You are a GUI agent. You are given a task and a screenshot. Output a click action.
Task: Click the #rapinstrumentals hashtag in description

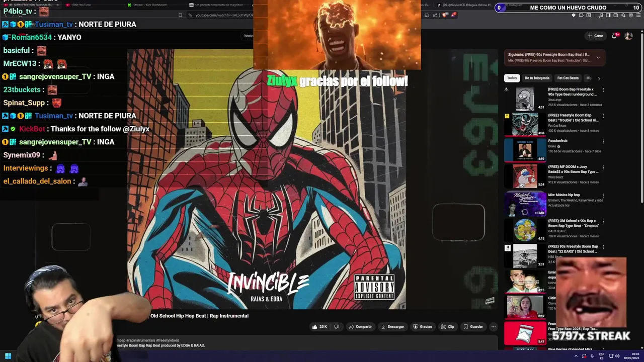[x=142, y=340]
